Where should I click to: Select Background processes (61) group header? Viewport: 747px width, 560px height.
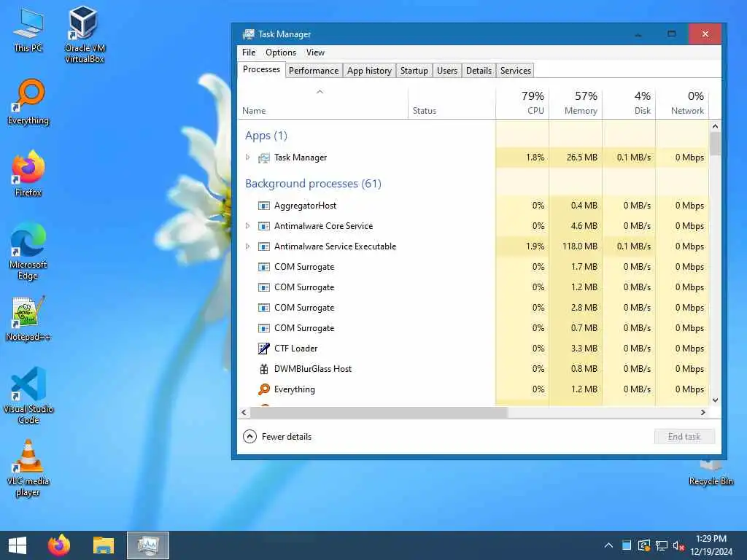(x=313, y=184)
